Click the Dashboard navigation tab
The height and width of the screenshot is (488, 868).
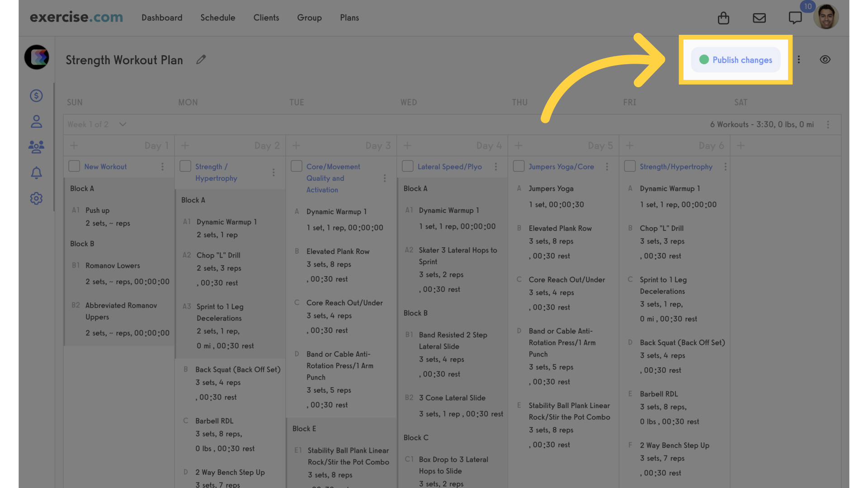click(x=161, y=17)
